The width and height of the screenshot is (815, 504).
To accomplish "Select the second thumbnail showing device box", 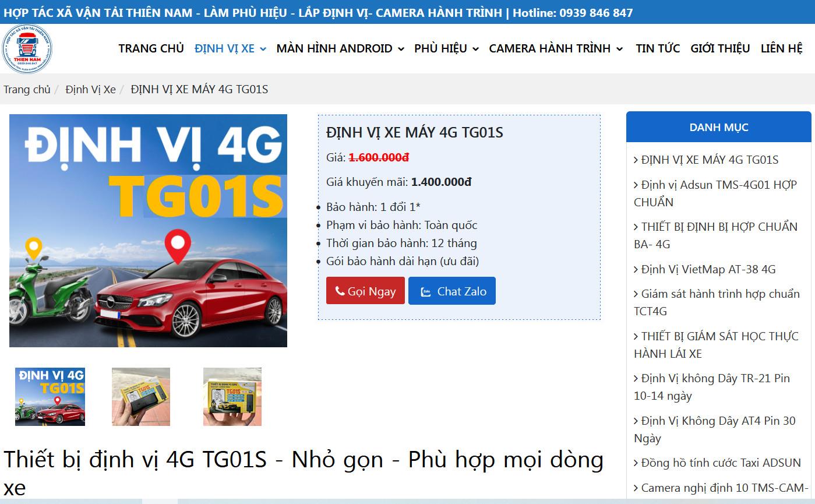I will [141, 396].
